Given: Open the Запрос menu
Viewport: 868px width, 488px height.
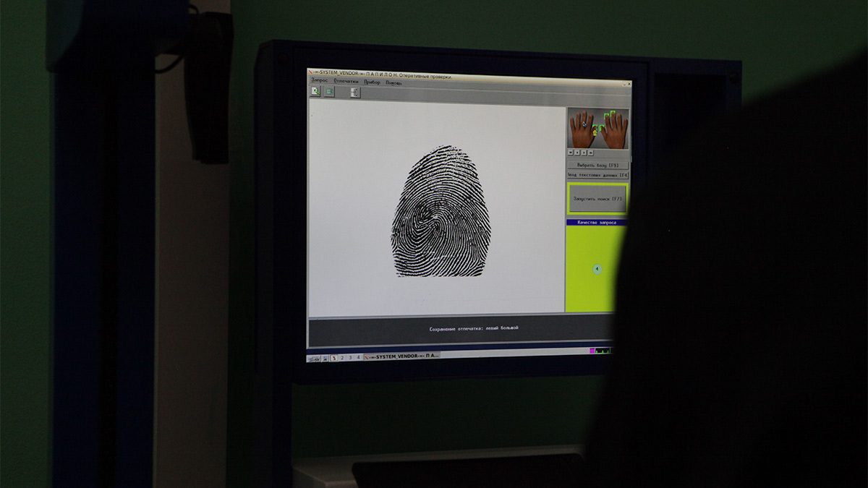Looking at the screenshot, I should click(x=319, y=82).
